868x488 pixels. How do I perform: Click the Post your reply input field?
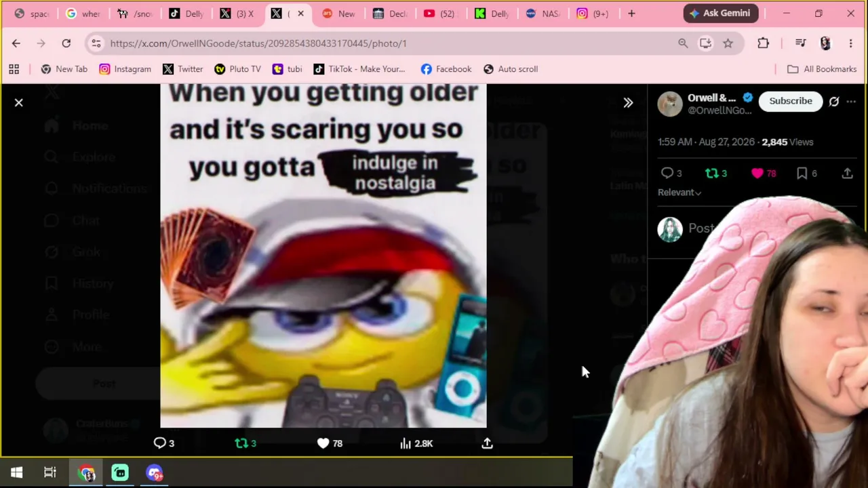tap(702, 228)
